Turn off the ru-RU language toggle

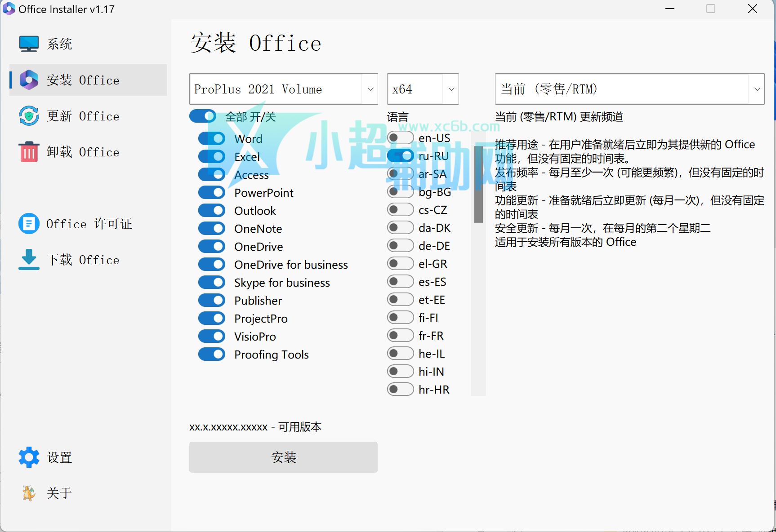pyautogui.click(x=401, y=155)
